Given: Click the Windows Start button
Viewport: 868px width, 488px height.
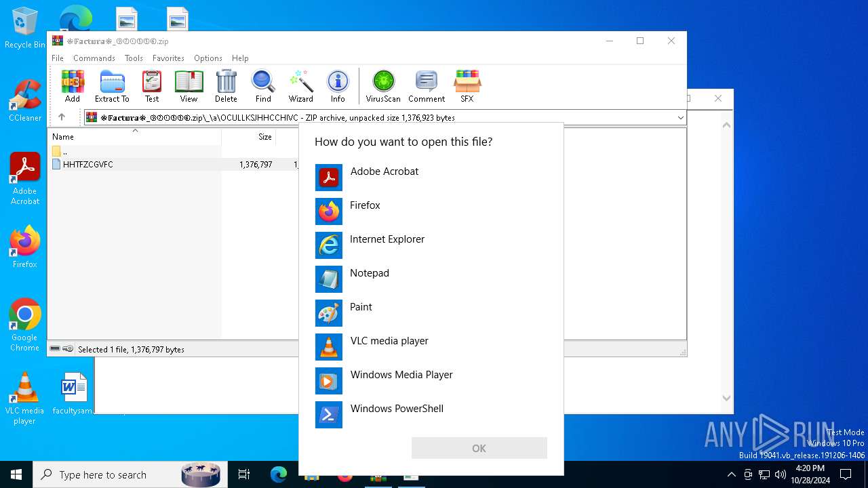Looking at the screenshot, I should [16, 474].
